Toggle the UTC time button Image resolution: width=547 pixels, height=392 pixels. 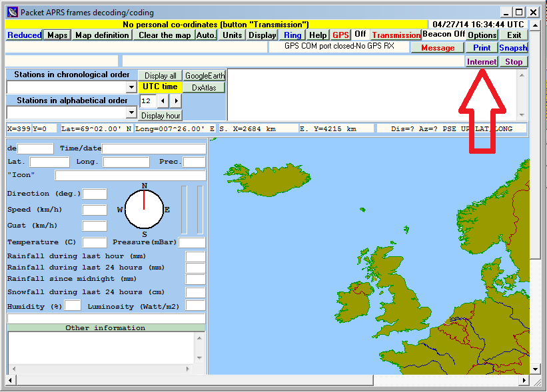160,87
